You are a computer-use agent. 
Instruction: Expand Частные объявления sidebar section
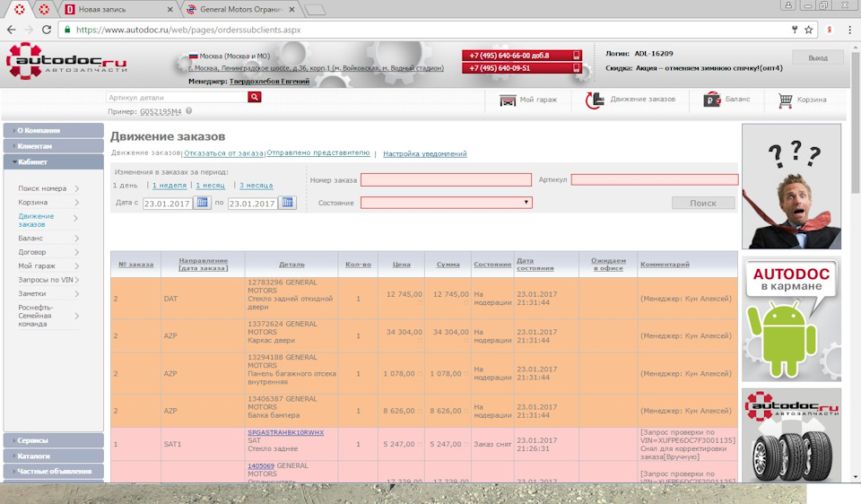(53, 471)
